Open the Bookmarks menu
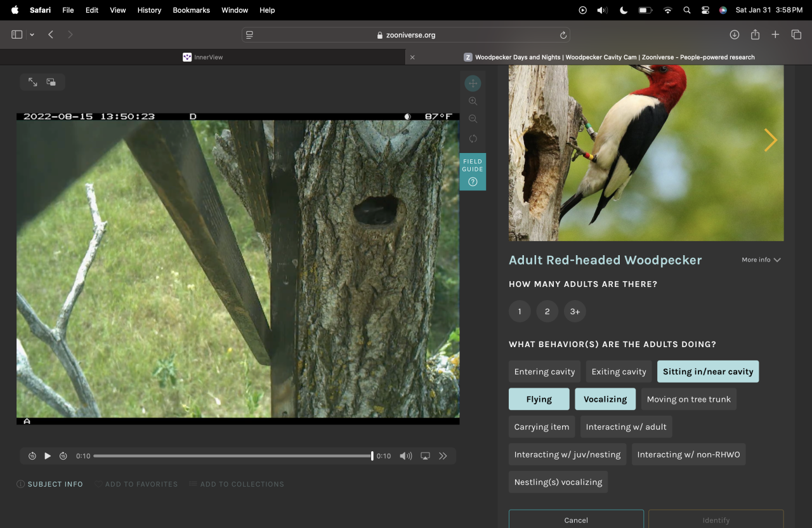 [191, 10]
